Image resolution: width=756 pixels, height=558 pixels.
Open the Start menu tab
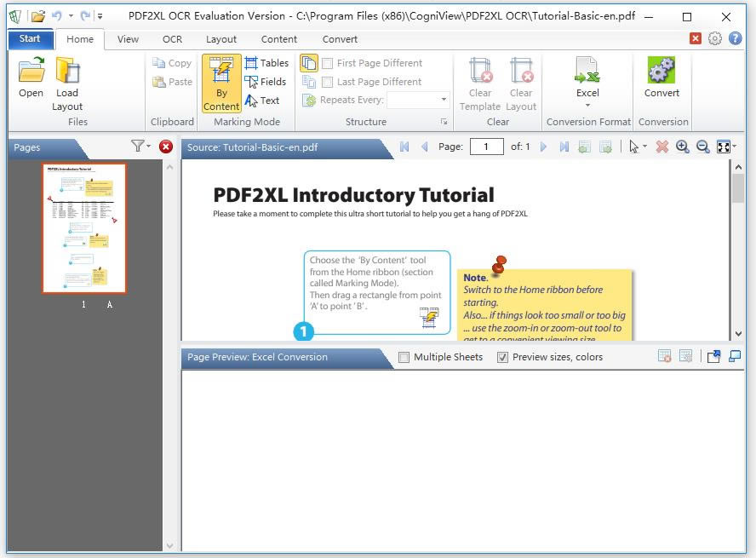[x=30, y=38]
